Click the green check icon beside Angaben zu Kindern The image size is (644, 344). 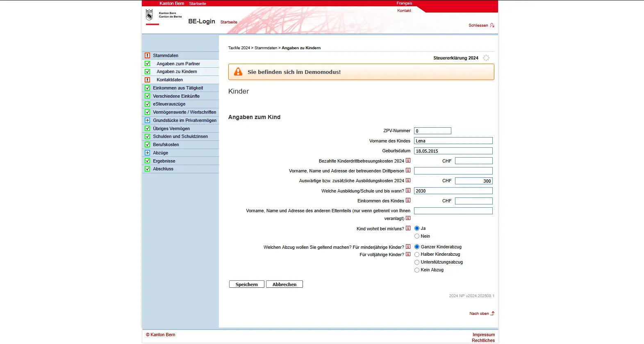pos(147,71)
